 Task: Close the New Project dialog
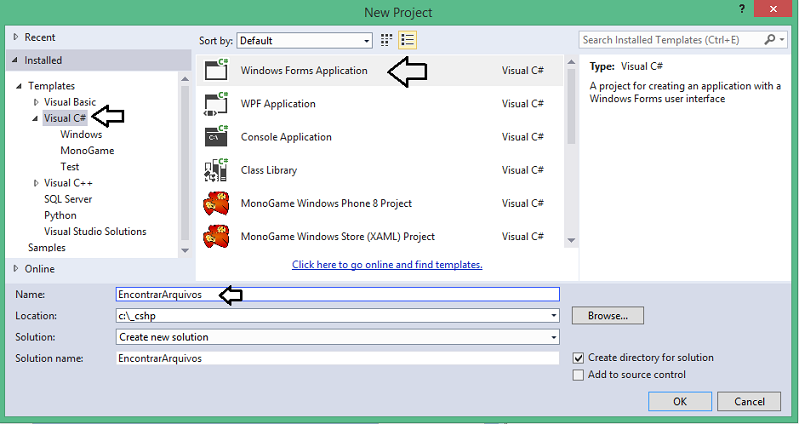pos(773,10)
